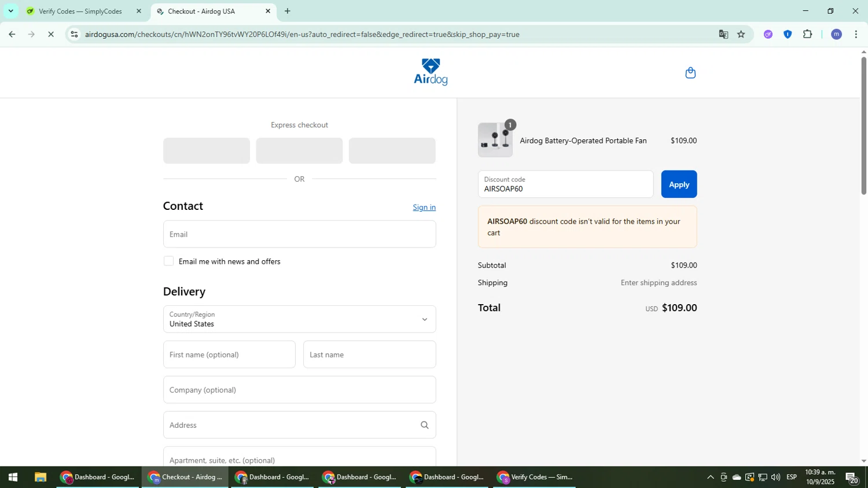Image resolution: width=868 pixels, height=488 pixels.
Task: Close the Verify Codes SimplyCodes tab
Action: tap(138, 11)
